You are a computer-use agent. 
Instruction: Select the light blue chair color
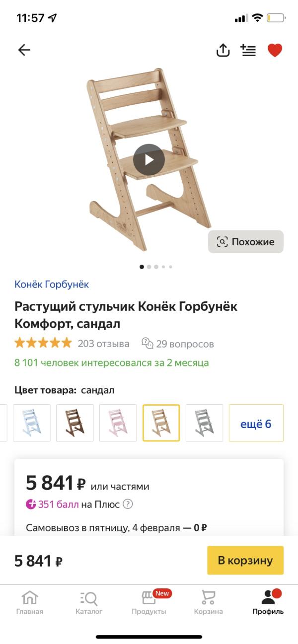pos(32,423)
